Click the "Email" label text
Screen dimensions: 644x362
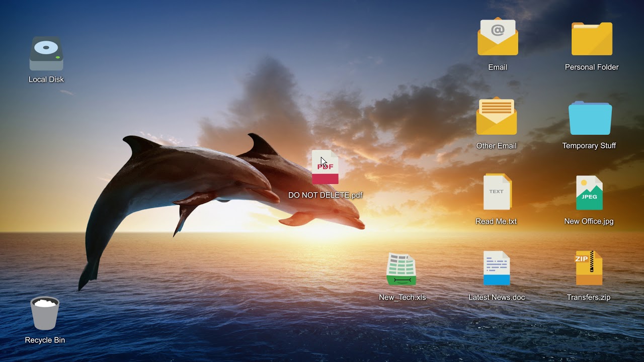pos(498,67)
